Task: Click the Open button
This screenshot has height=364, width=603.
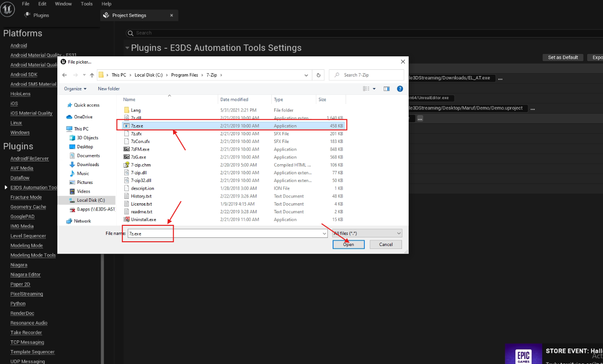Action: (x=348, y=245)
